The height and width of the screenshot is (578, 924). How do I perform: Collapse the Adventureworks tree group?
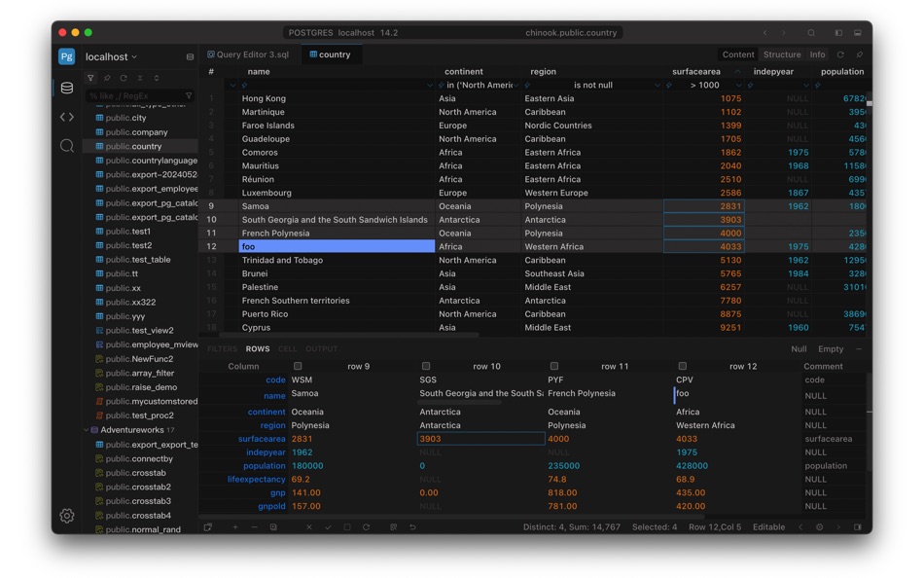86,430
